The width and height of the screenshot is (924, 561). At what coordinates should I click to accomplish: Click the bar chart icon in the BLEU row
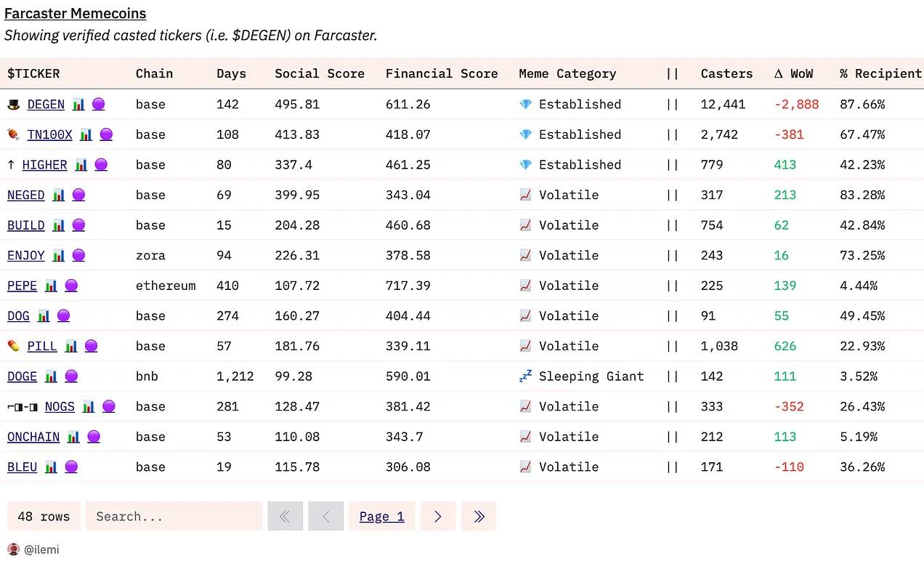(51, 467)
